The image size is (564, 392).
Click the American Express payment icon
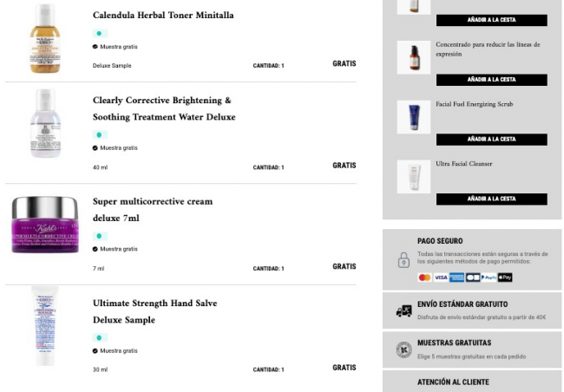[x=456, y=278]
